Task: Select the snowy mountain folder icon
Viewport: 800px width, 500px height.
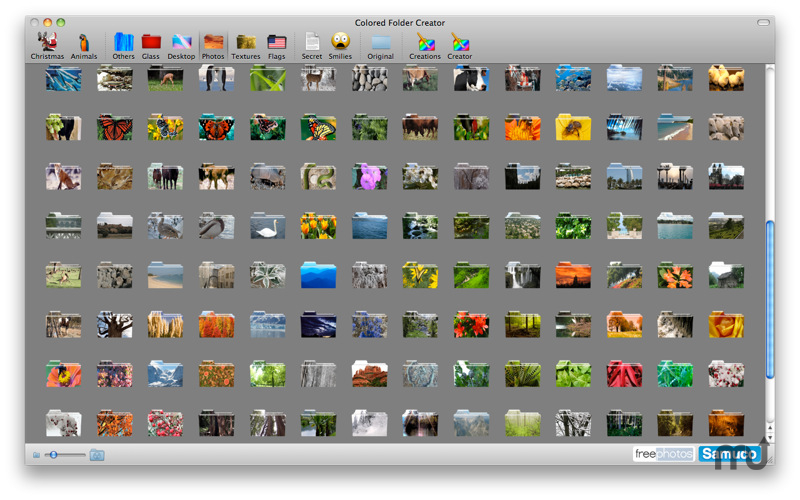Action: coord(165,374)
